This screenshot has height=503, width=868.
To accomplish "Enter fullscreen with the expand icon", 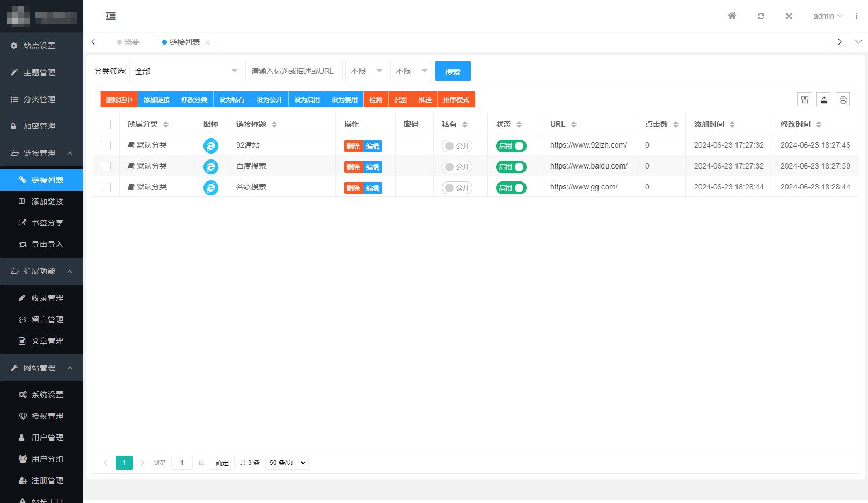I will [x=789, y=16].
